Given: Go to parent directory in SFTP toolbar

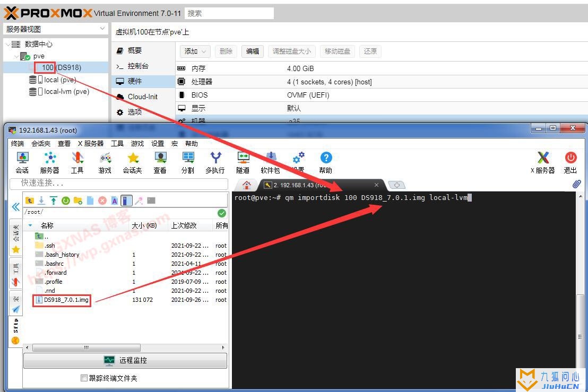Looking at the screenshot, I should click(x=29, y=201).
